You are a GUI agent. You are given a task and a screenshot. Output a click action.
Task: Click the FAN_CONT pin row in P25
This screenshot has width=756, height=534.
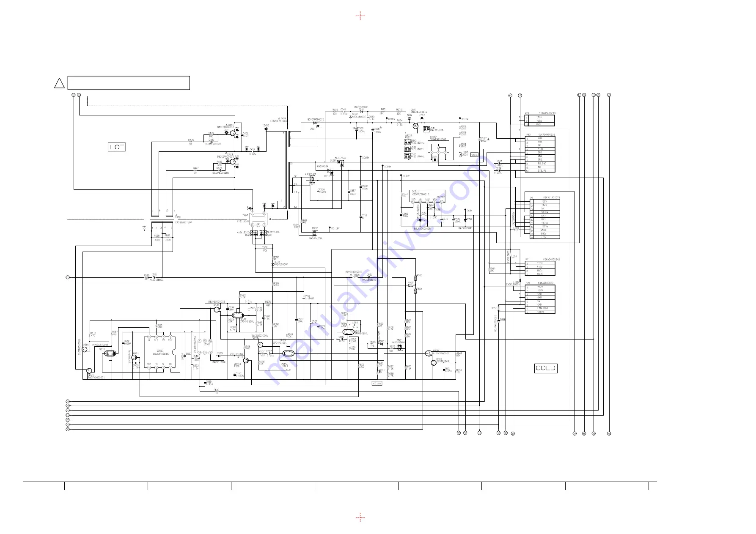[540, 308]
